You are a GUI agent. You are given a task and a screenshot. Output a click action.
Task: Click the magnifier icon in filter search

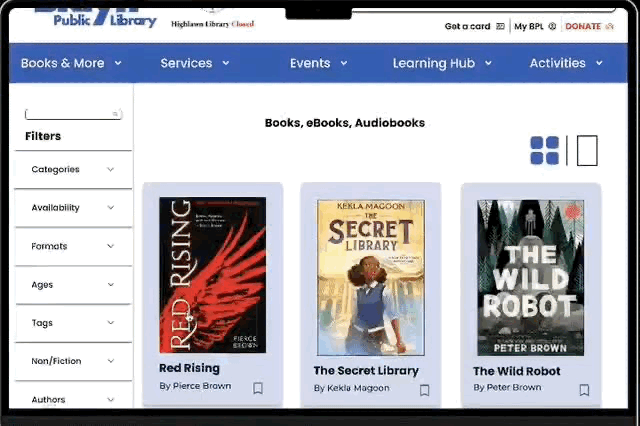pyautogui.click(x=115, y=114)
